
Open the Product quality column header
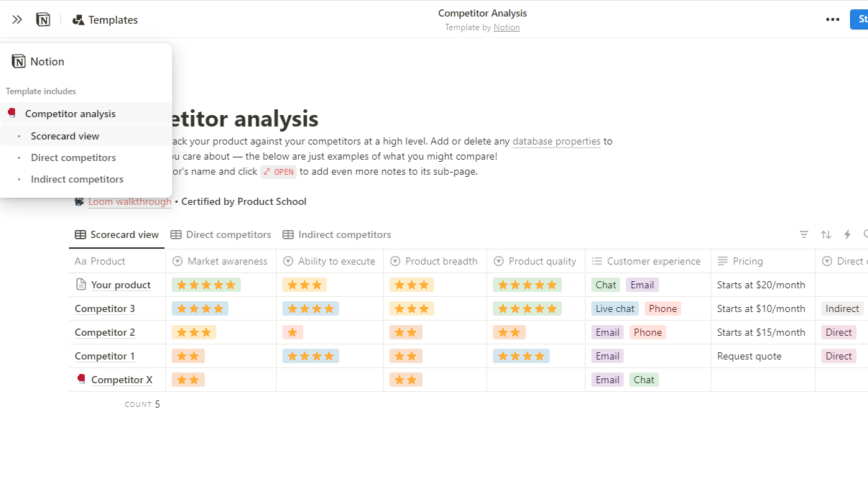(x=535, y=261)
